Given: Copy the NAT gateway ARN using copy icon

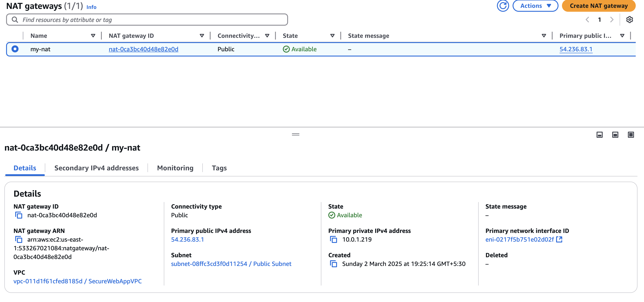Looking at the screenshot, I should (x=19, y=239).
